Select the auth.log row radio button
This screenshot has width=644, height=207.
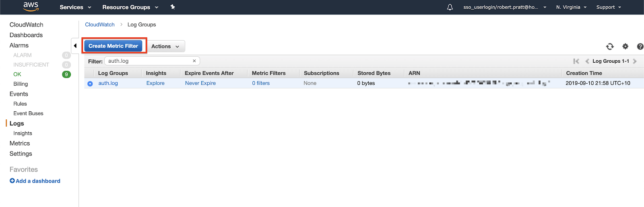pyautogui.click(x=90, y=84)
